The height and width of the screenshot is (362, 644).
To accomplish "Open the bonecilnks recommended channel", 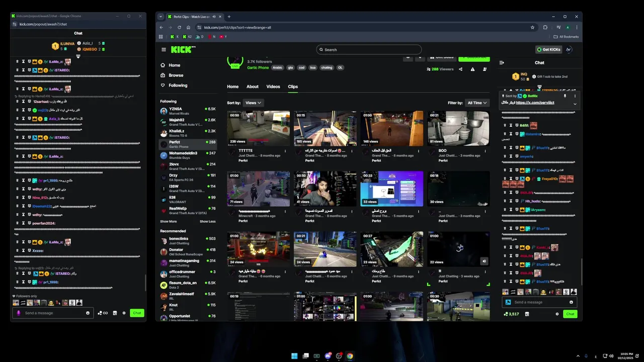I will (188, 240).
